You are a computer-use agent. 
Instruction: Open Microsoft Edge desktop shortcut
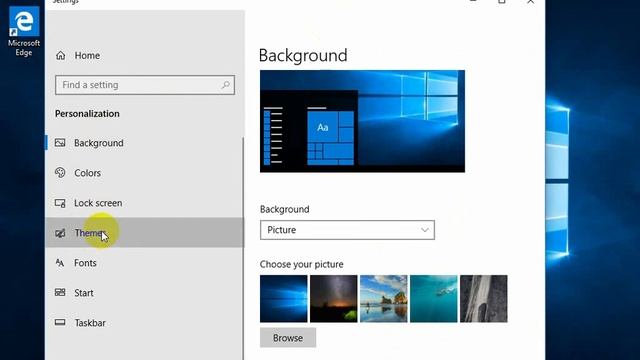point(24,32)
